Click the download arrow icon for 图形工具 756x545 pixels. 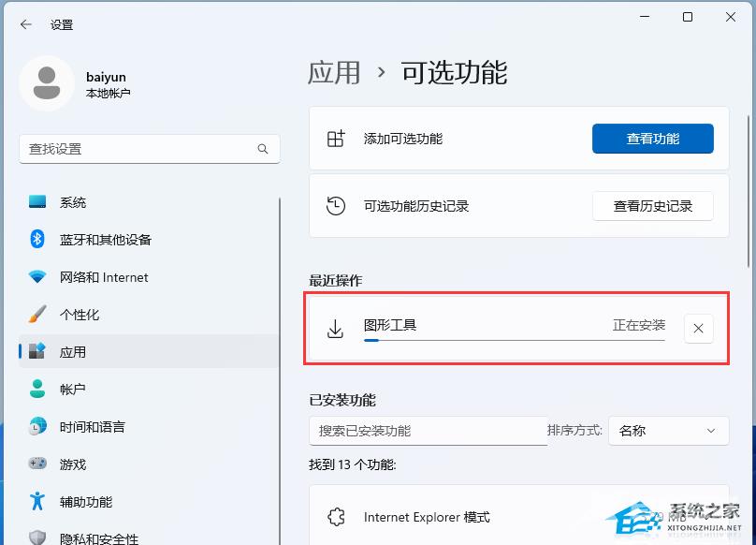click(x=335, y=329)
